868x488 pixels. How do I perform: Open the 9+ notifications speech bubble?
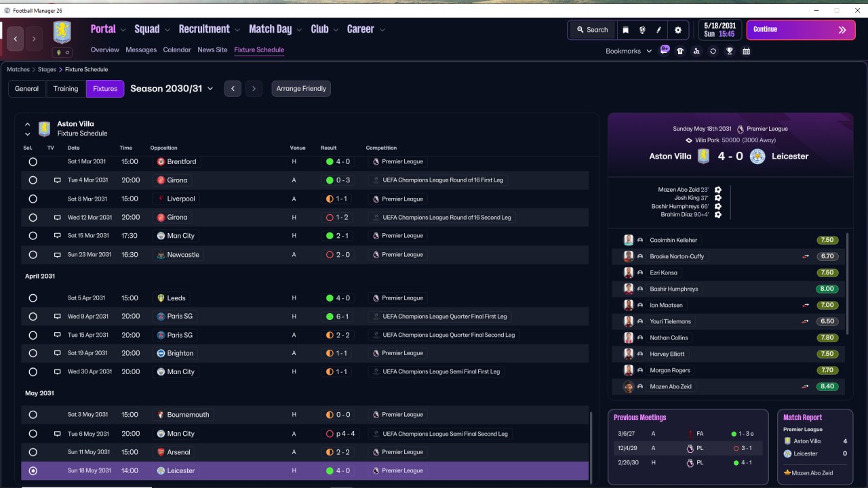[665, 50]
